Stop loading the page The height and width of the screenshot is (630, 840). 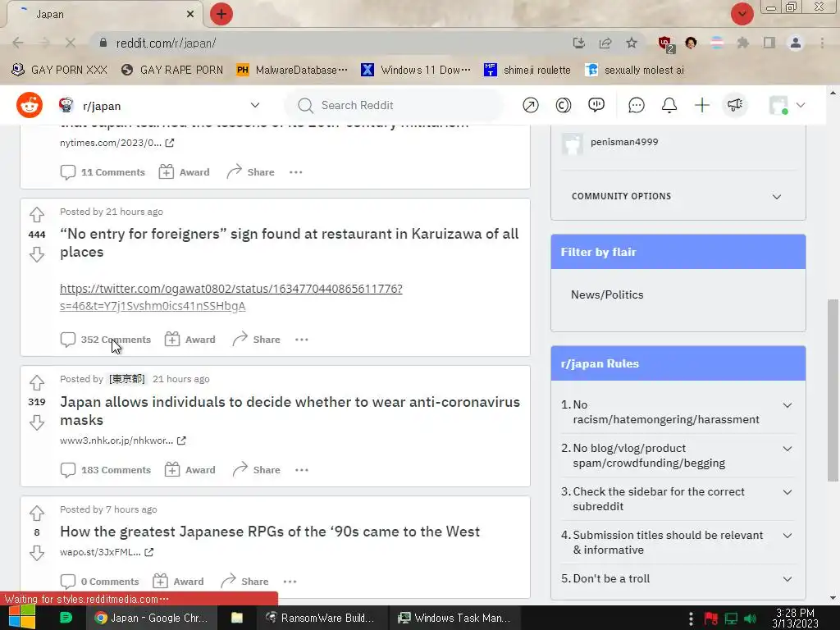pos(71,43)
